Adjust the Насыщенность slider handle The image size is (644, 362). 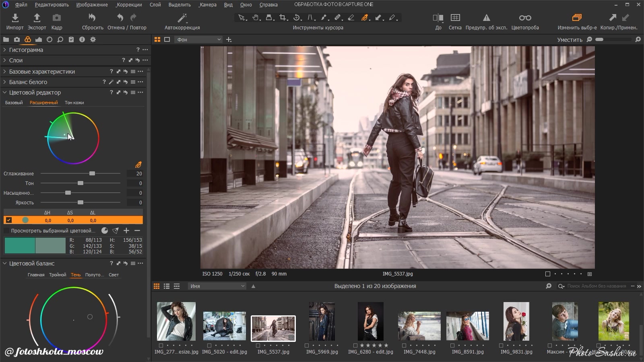tap(68, 193)
